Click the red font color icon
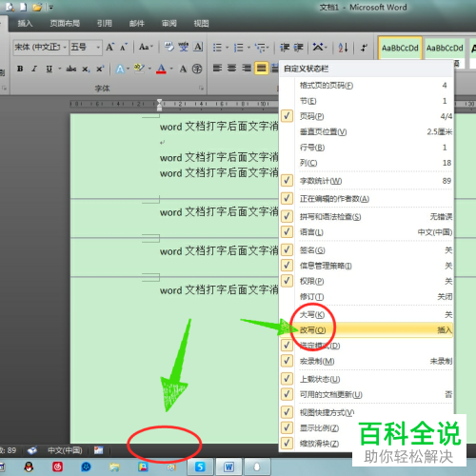This screenshot has height=476, width=476. [161, 69]
